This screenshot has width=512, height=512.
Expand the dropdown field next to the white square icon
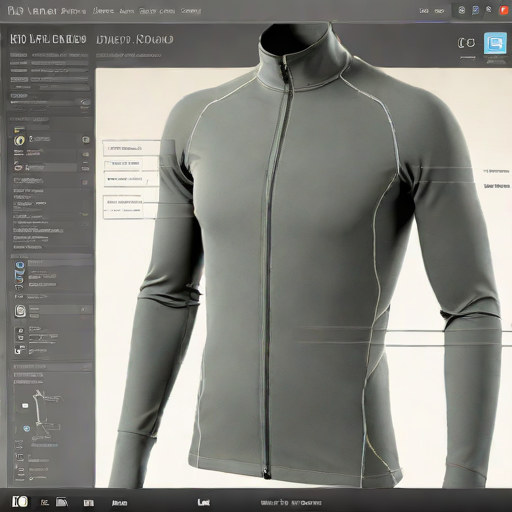[x=60, y=310]
